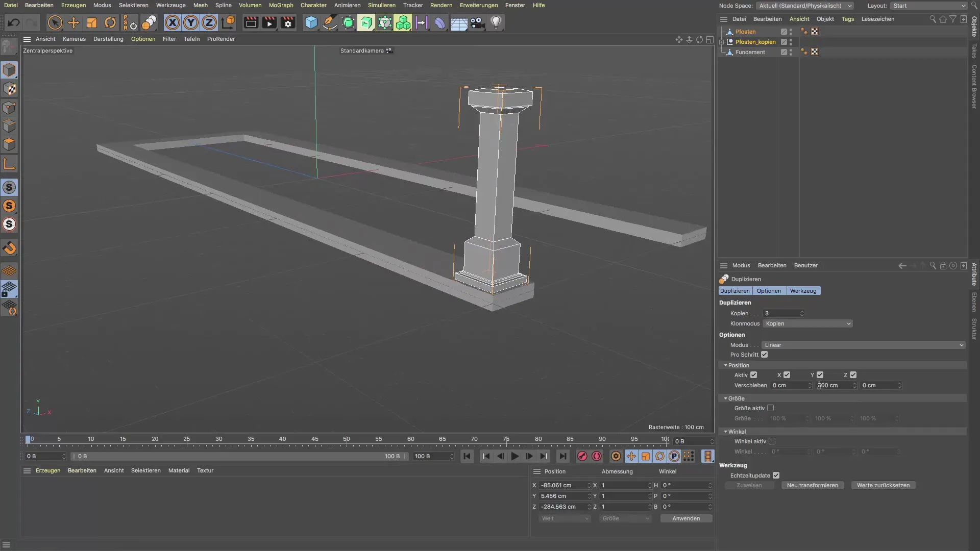The width and height of the screenshot is (980, 551).
Task: Click the viewport pan icon
Action: [679, 39]
